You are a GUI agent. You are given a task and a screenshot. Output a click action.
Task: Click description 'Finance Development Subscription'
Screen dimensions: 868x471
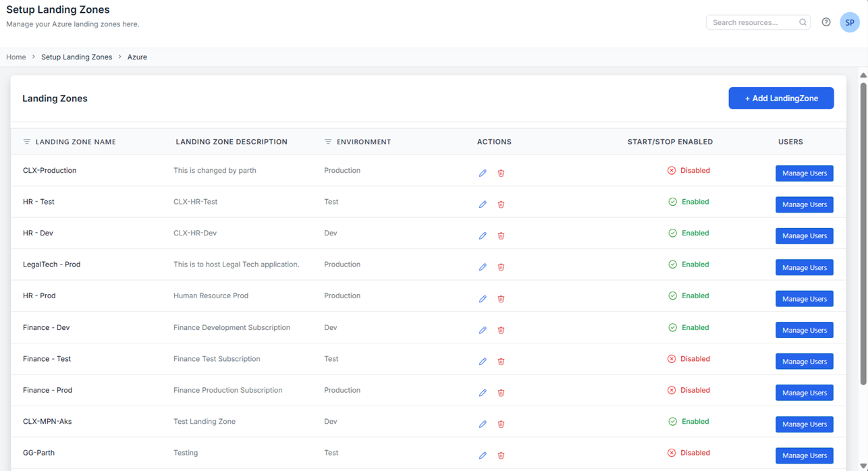pos(232,327)
